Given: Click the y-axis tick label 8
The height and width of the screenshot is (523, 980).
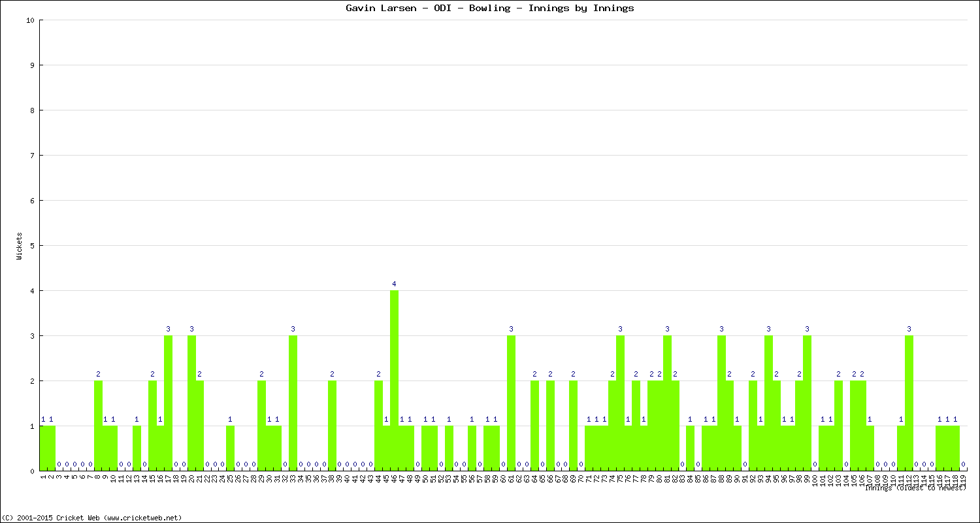Looking at the screenshot, I should point(32,110).
